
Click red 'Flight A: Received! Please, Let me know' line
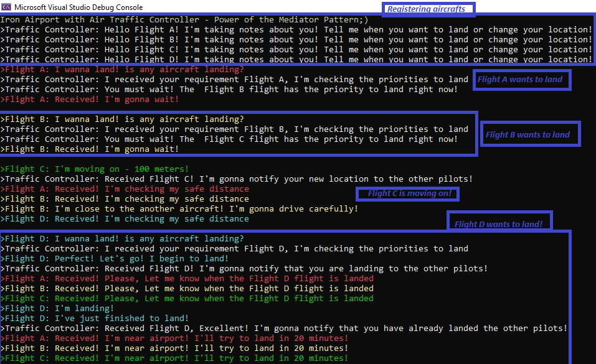187,279
